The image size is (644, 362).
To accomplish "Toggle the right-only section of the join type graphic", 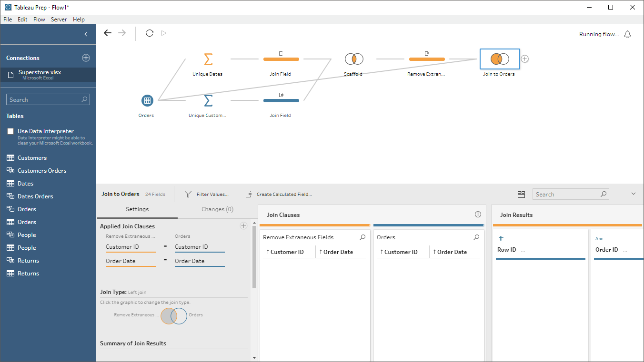I will (182, 316).
